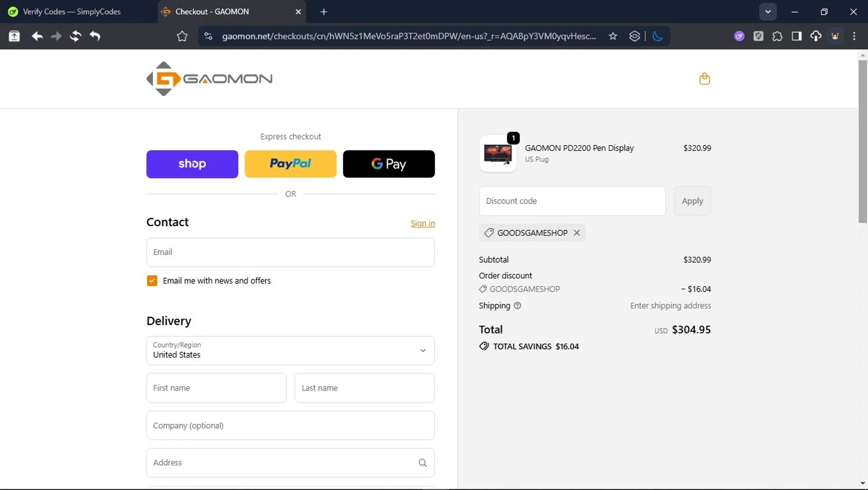
Task: Click the upload icon at the toolbar's left end
Action: [x=14, y=36]
